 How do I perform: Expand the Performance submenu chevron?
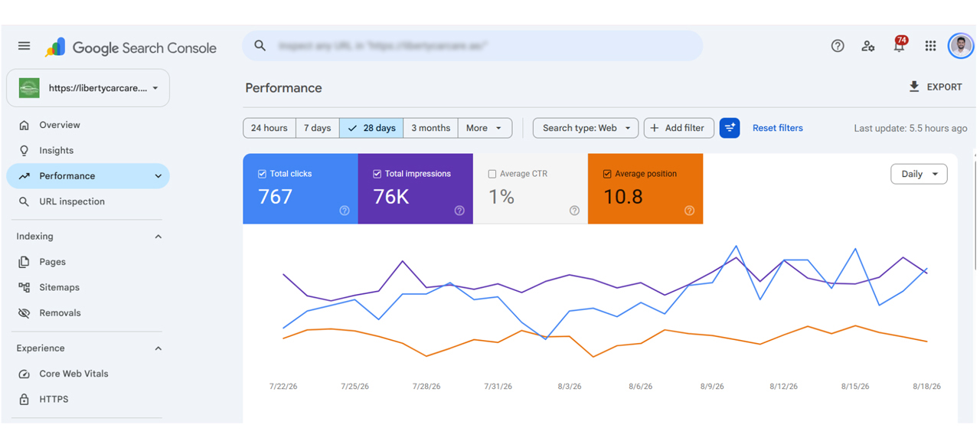click(158, 176)
